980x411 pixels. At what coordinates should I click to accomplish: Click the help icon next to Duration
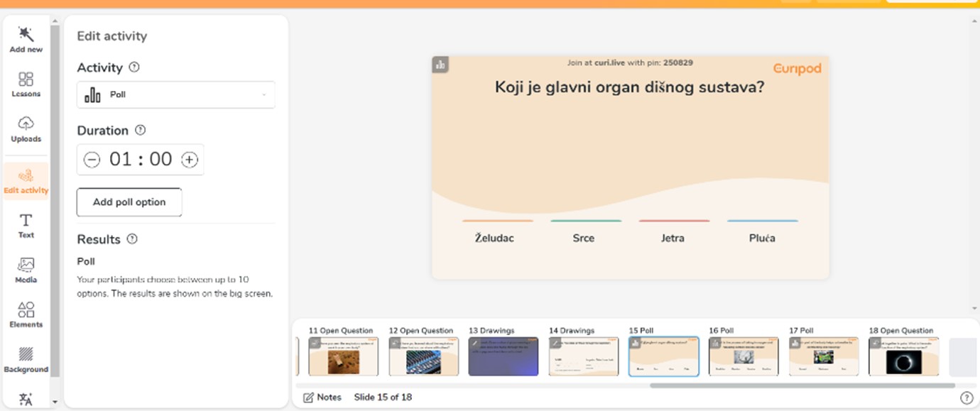(x=140, y=130)
